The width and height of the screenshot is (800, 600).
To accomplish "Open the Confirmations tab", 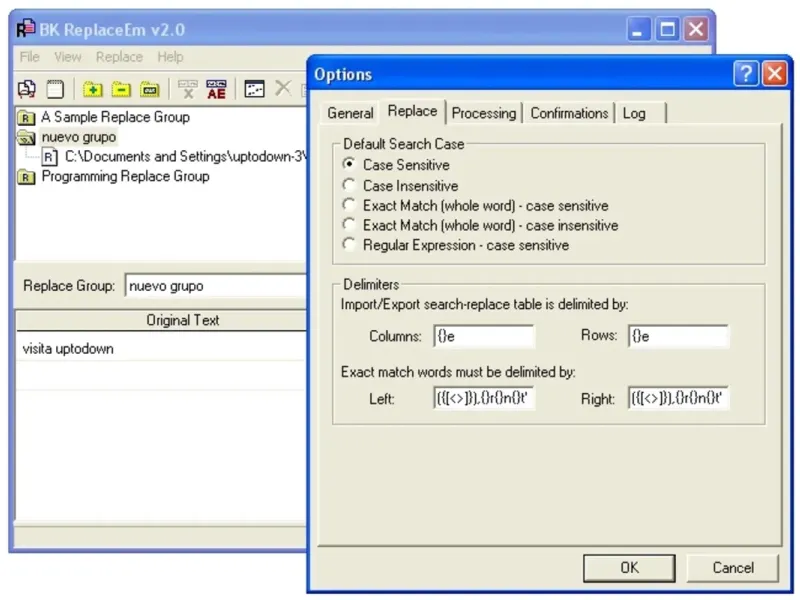I will coord(569,113).
